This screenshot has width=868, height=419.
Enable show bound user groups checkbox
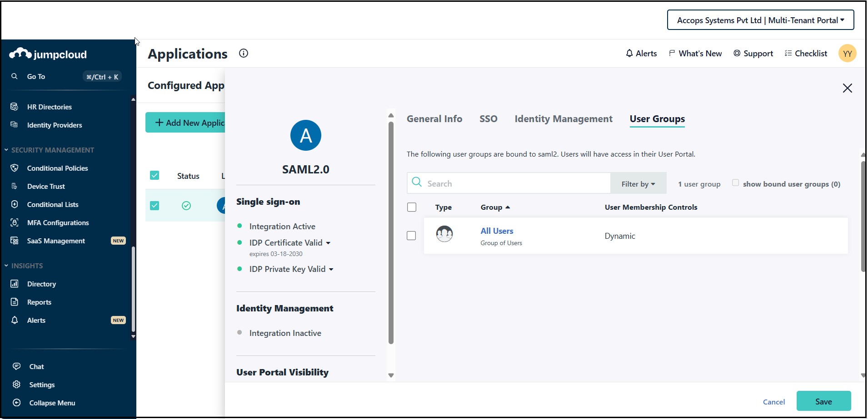click(x=735, y=183)
